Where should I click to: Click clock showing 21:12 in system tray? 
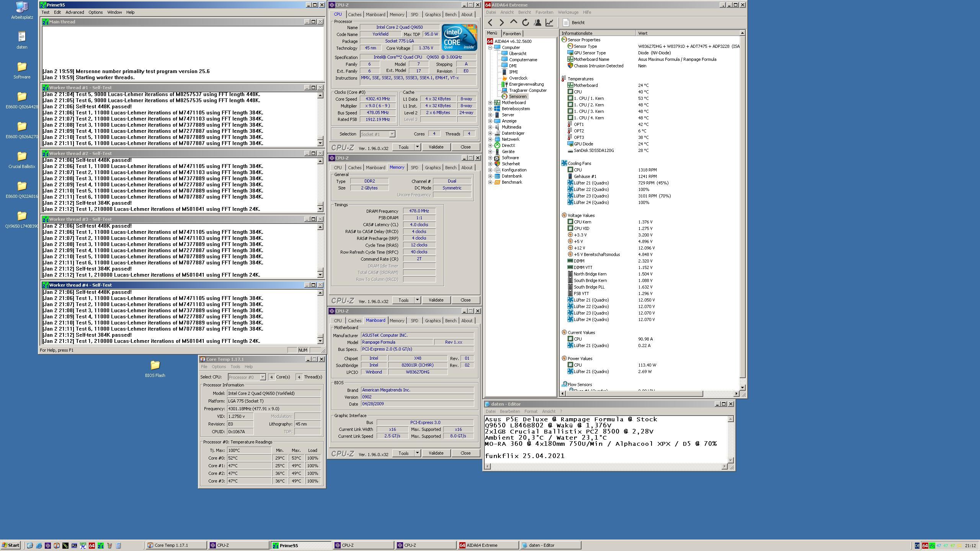coord(970,546)
